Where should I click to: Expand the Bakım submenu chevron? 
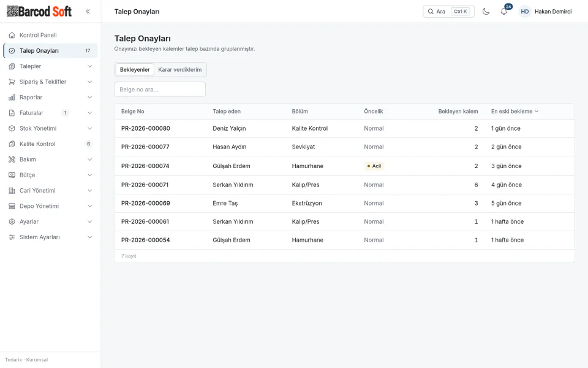tap(89, 159)
